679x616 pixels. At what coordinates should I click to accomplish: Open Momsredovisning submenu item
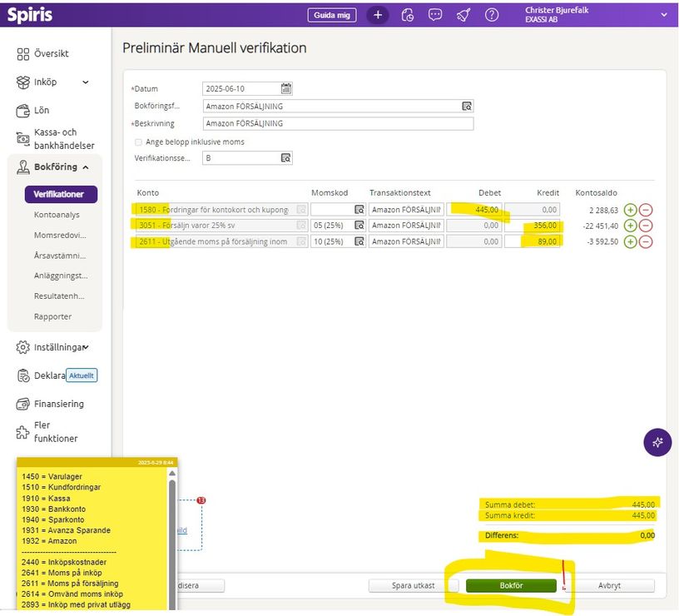pyautogui.click(x=60, y=236)
